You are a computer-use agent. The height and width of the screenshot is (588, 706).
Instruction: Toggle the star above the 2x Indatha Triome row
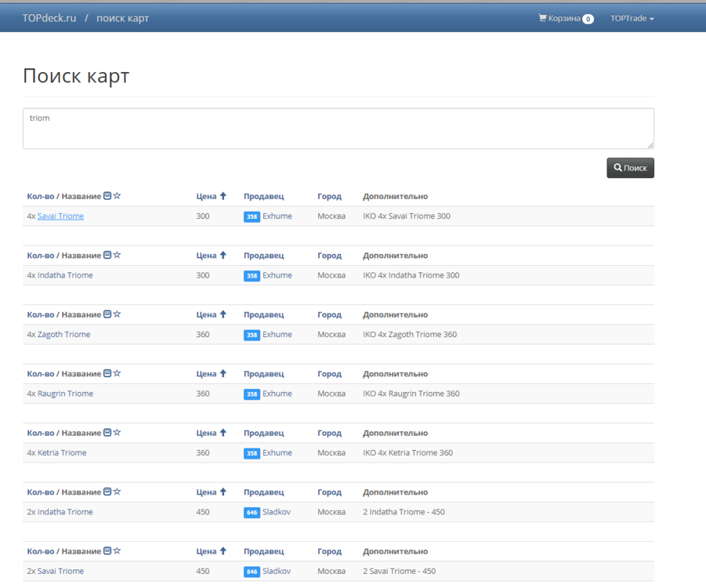click(x=117, y=492)
